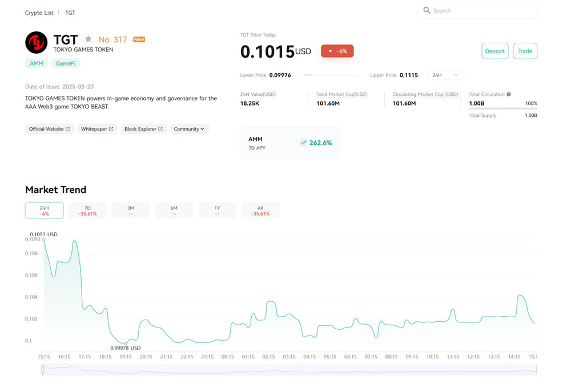Click the chart timeline range scrubber
Screen dimensions: 571x392
[x=289, y=370]
